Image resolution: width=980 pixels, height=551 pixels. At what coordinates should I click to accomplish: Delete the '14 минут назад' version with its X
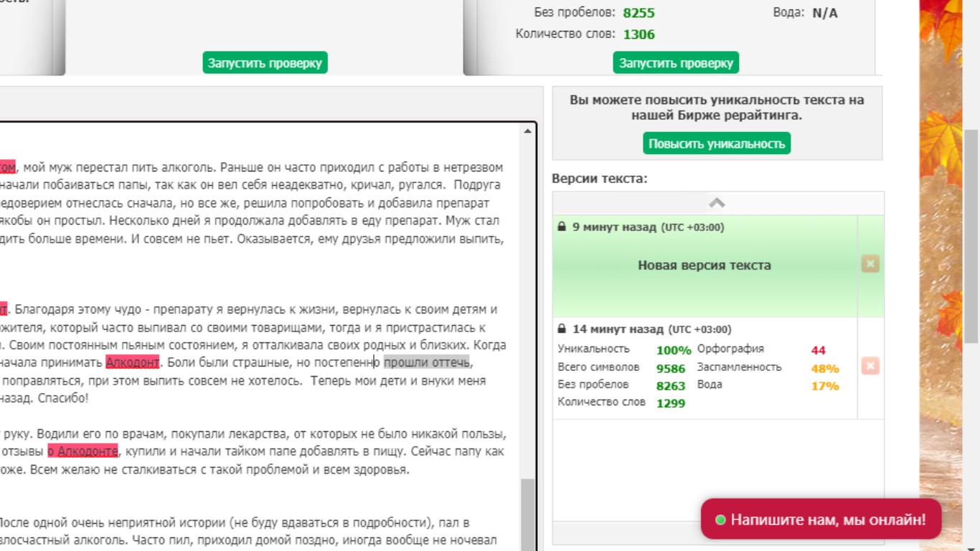point(870,367)
